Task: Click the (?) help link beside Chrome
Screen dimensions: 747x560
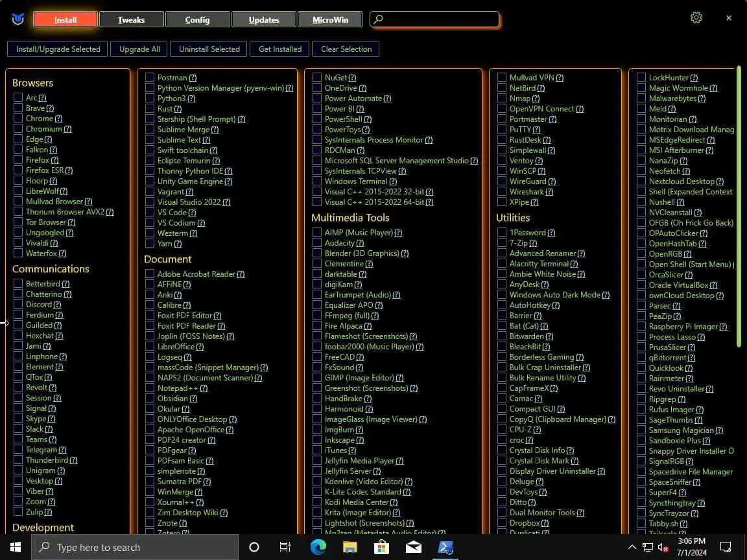Action: 58,119
